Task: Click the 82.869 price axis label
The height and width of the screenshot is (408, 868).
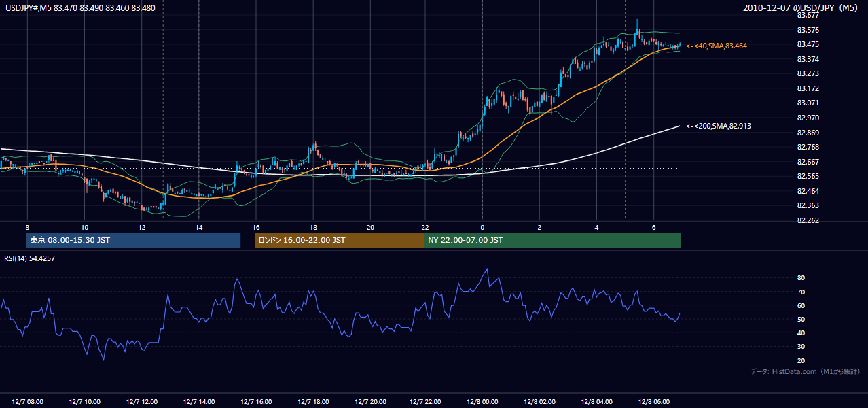Action: 808,133
